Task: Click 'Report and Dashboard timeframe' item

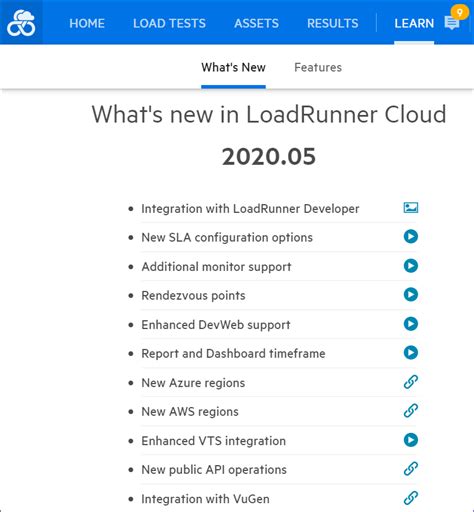Action: (x=233, y=354)
